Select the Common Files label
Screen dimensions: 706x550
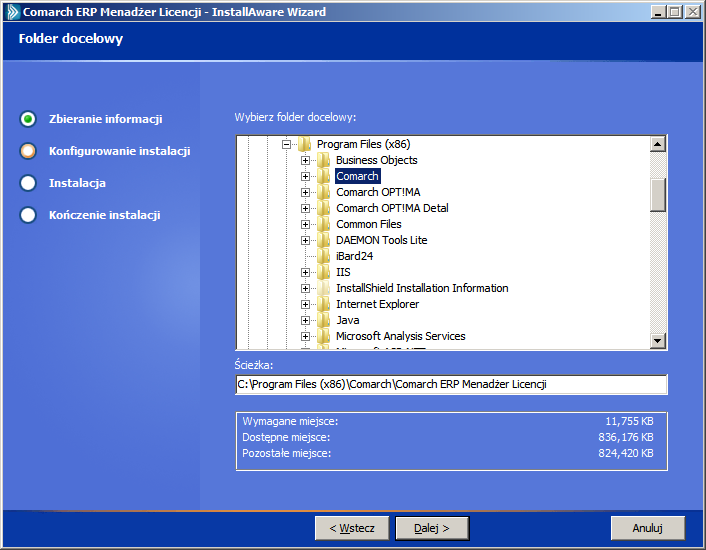pos(369,224)
